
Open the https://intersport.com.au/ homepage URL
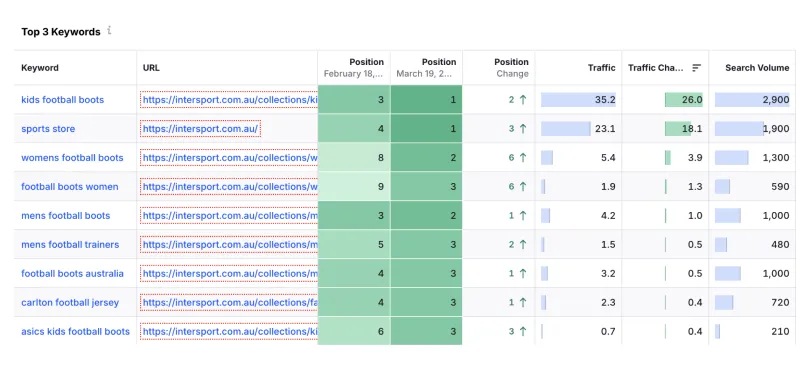click(200, 129)
